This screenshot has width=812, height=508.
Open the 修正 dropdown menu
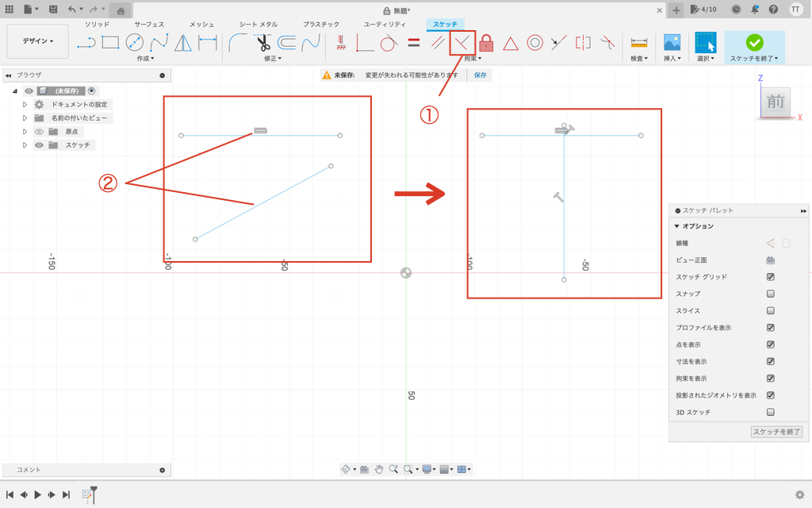coord(273,59)
